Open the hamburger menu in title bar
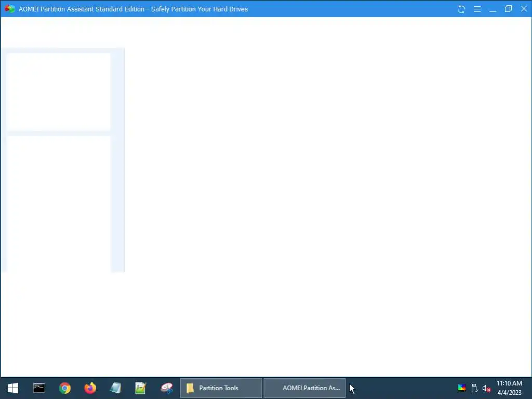The height and width of the screenshot is (399, 532). pos(477,9)
